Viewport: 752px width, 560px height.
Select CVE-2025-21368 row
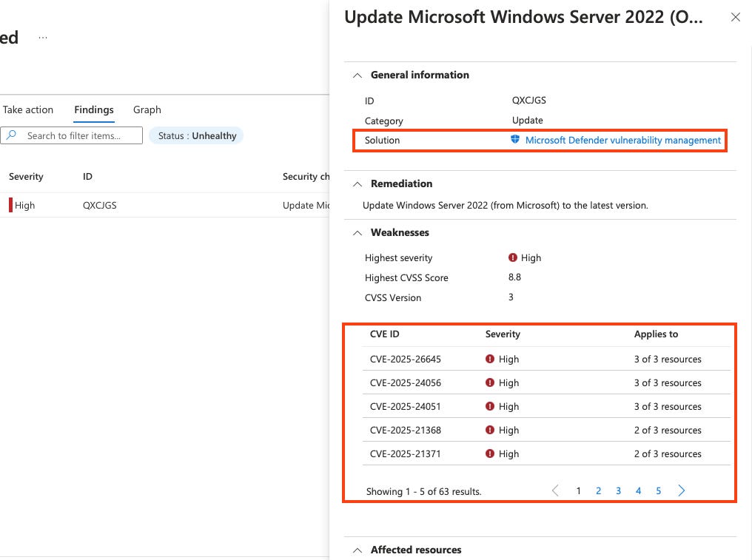click(546, 430)
